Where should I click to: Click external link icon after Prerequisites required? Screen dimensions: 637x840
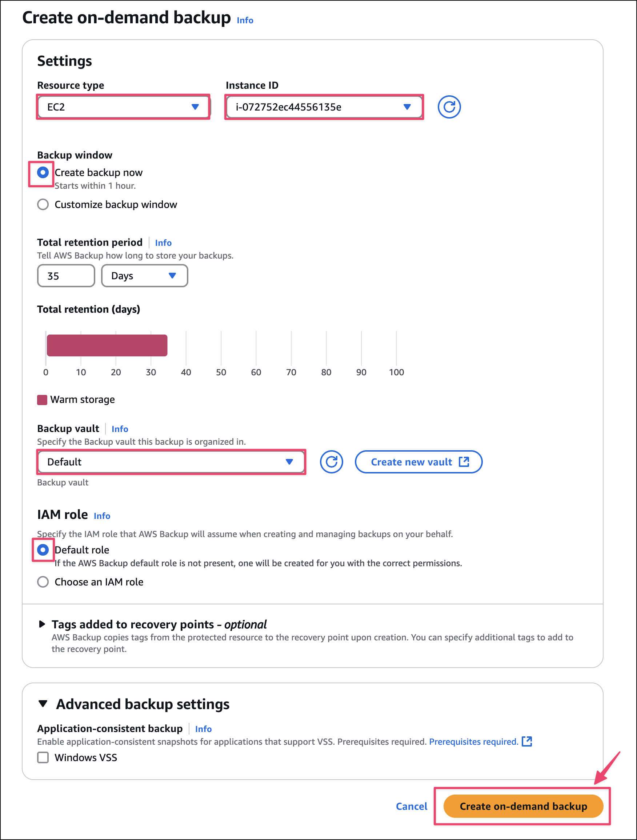527,741
